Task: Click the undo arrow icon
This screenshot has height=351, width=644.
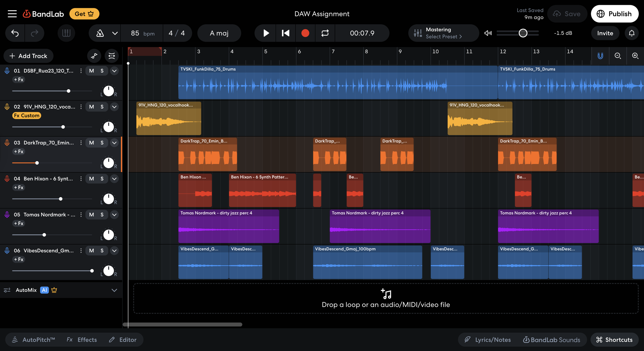Action: [15, 33]
